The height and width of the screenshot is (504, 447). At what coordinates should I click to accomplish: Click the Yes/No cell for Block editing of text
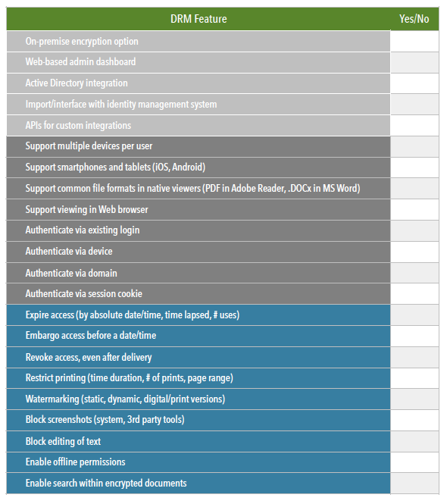[x=414, y=442]
